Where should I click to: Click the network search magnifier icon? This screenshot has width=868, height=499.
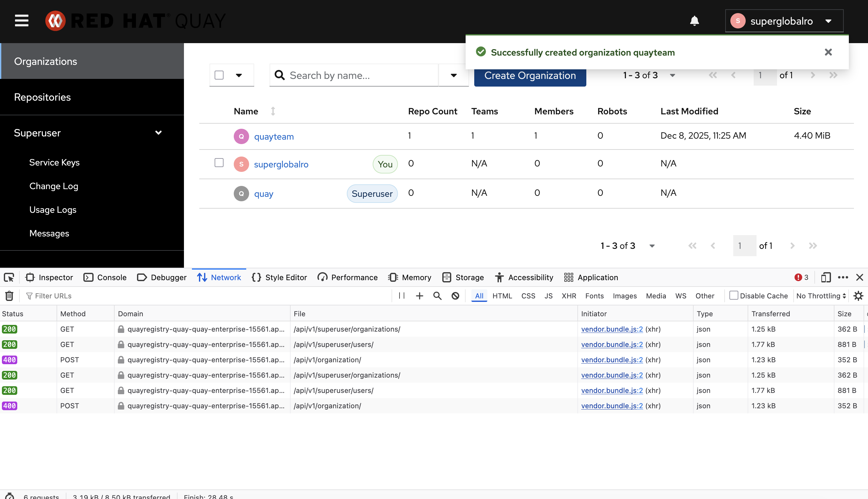point(437,296)
